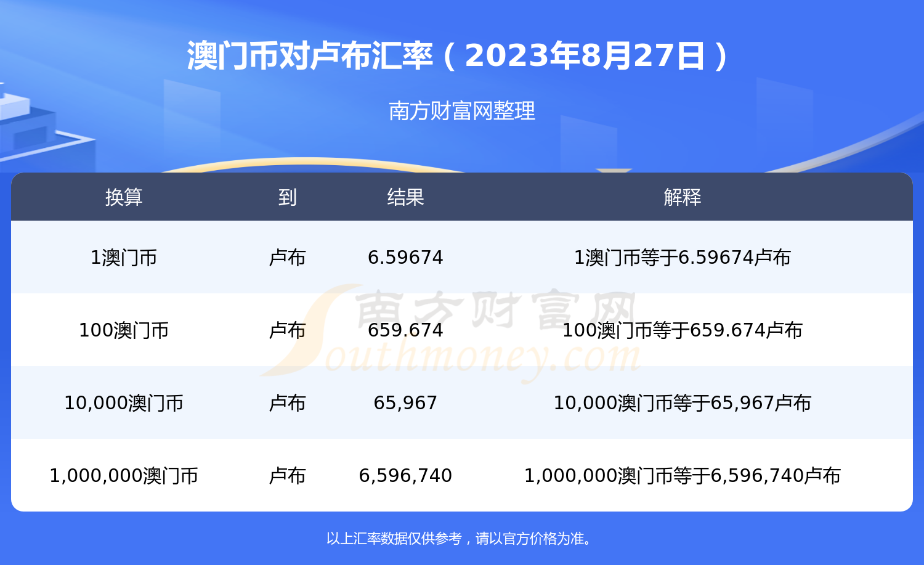924x567 pixels.
Task: Click the 卢布 cell in the first row
Action: pyautogui.click(x=287, y=258)
